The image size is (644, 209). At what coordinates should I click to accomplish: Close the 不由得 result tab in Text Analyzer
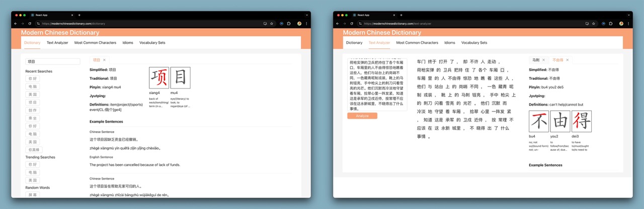[x=567, y=60]
